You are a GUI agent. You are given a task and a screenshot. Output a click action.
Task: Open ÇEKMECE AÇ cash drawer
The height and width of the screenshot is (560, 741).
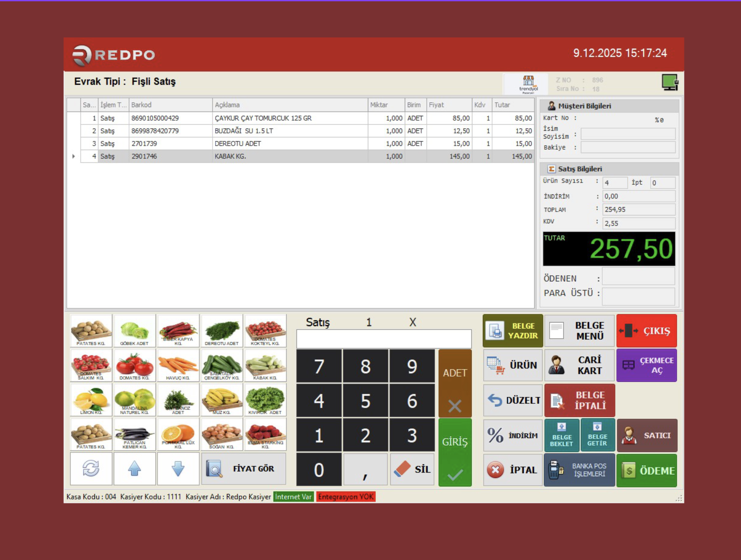pyautogui.click(x=646, y=365)
